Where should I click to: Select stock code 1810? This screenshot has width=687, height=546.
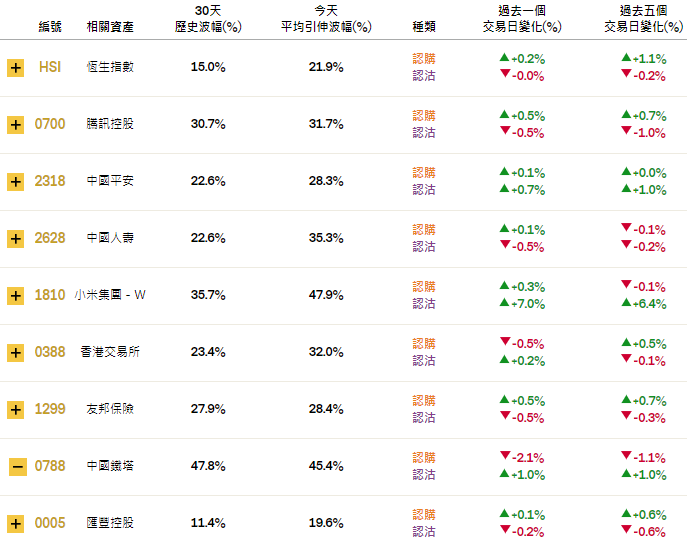50,295
